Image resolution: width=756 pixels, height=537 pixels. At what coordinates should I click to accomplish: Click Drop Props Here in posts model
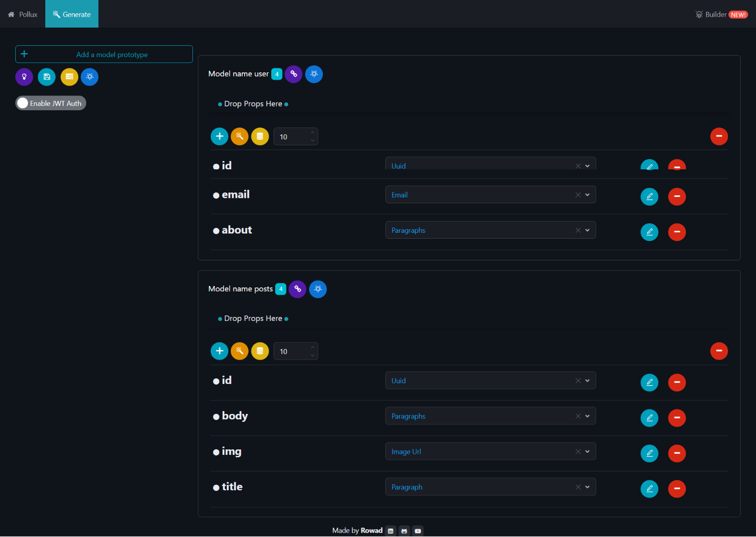pos(253,318)
